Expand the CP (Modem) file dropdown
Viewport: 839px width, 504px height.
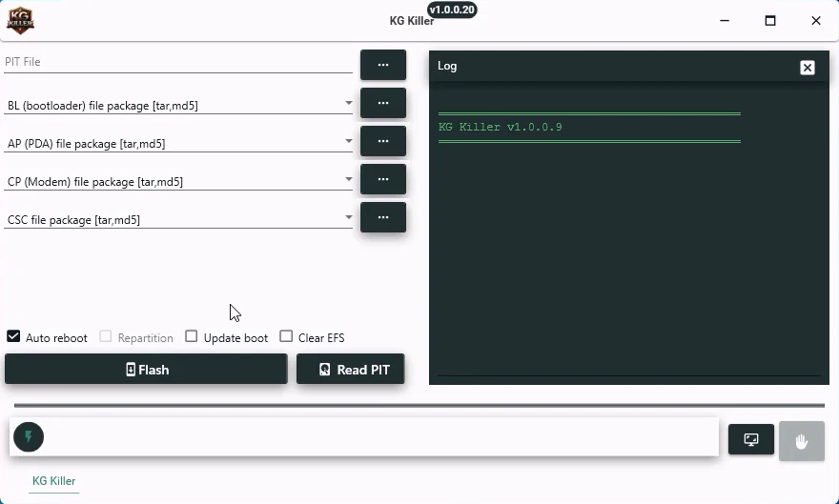point(349,179)
